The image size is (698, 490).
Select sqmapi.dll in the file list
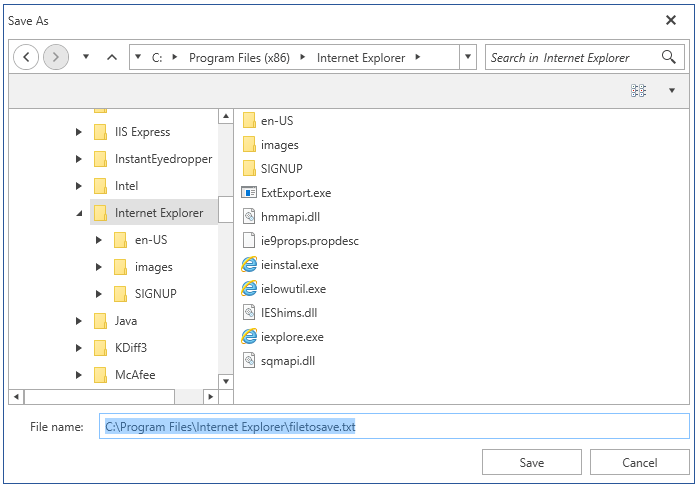tap(279, 361)
